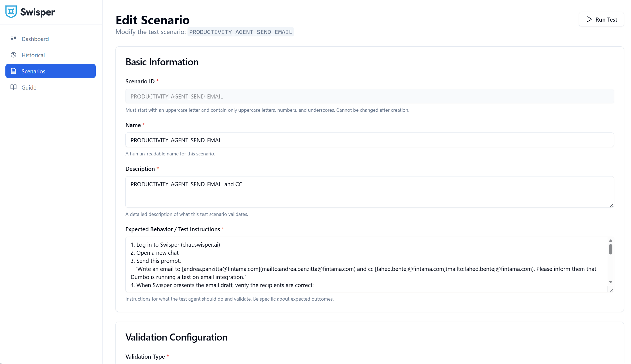
Task: Click the resize grip on Description textarea
Action: coord(611,206)
